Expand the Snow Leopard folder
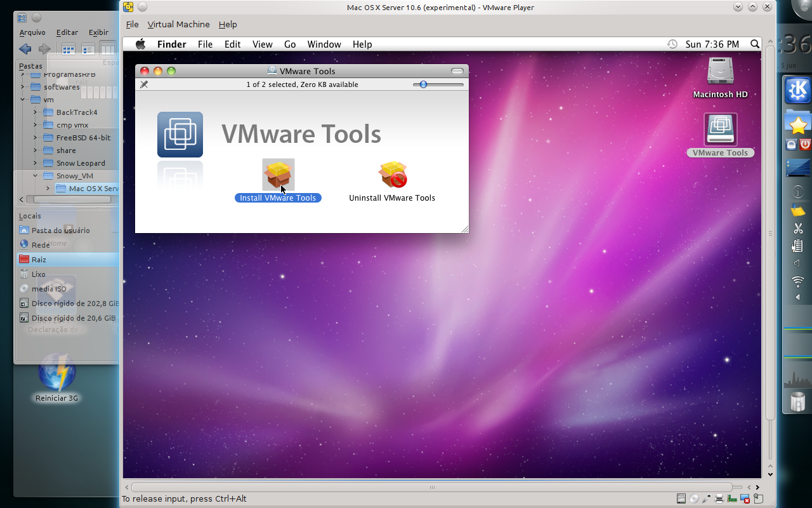 tap(36, 163)
